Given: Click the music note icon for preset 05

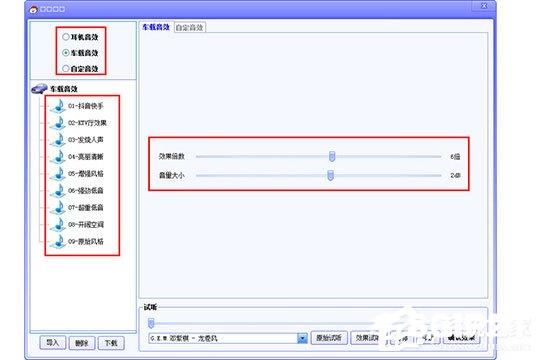Looking at the screenshot, I should [x=58, y=173].
